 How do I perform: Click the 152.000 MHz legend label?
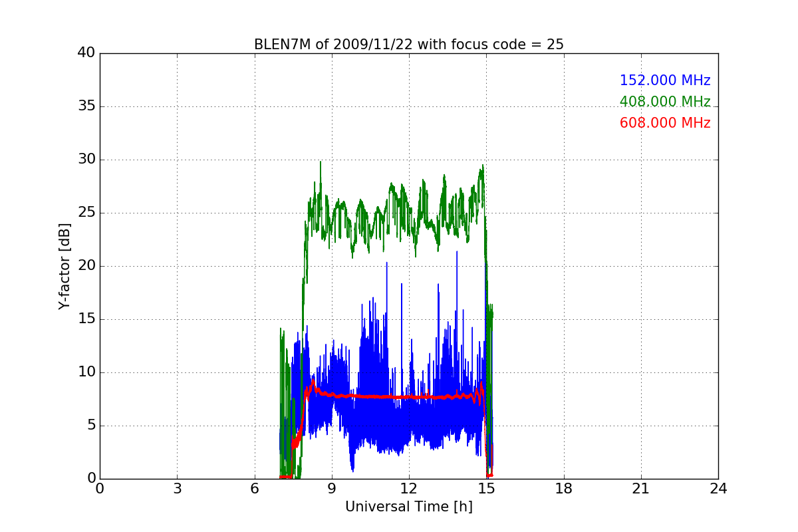[x=665, y=80]
